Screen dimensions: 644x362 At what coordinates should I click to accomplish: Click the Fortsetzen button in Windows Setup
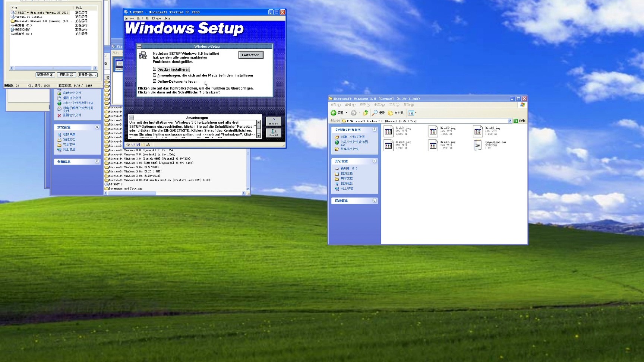pos(250,55)
